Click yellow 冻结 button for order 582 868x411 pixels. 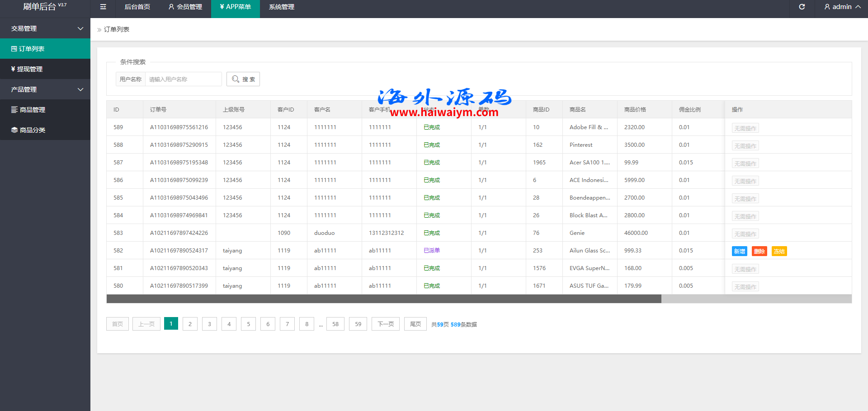coord(779,252)
